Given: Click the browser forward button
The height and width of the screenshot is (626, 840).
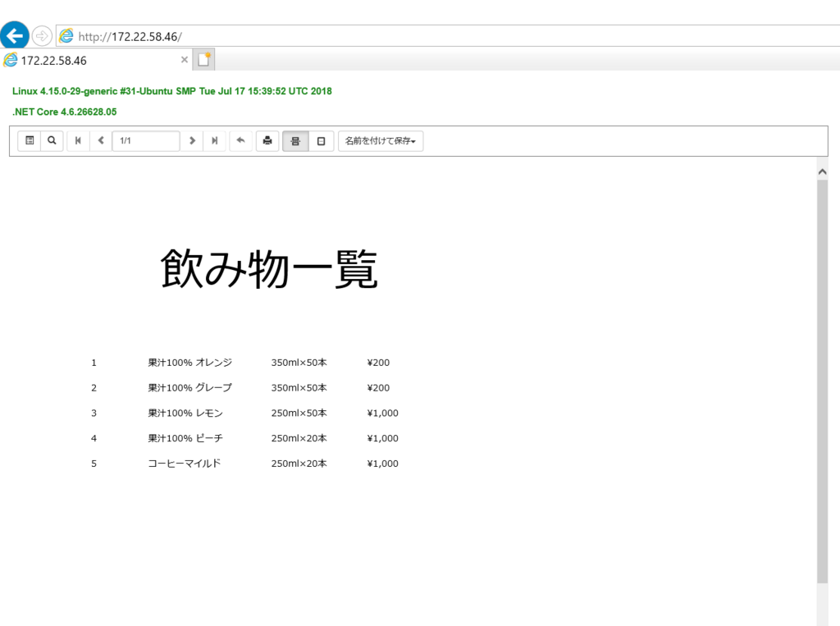Looking at the screenshot, I should click(42, 36).
